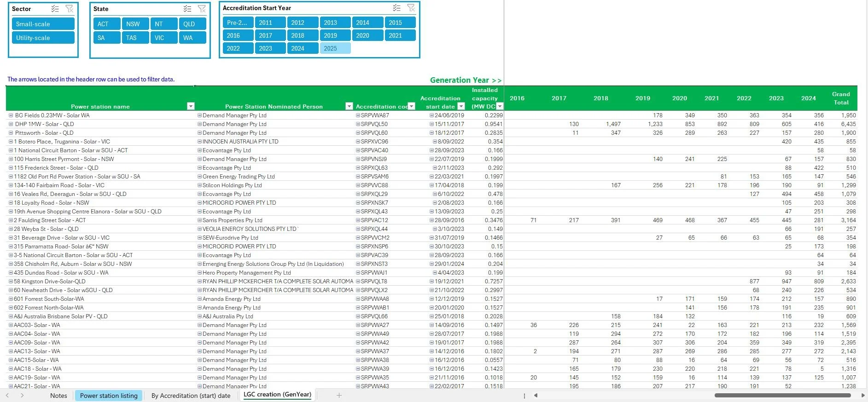Screen dimensions: 868x402
Task: Collapse the AAC03- Solar - WA row
Action: (x=11, y=325)
